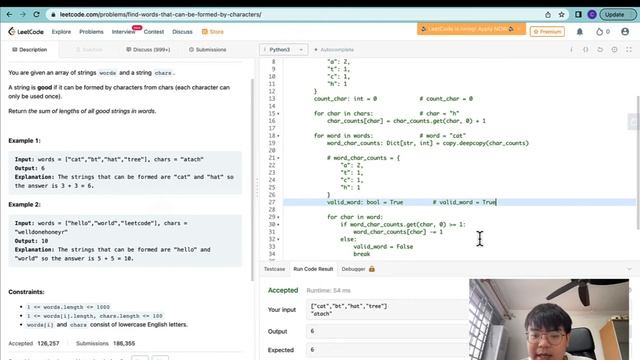This screenshot has width=640, height=360.
Task: Click code line 13 count_char declaration
Action: 345,99
